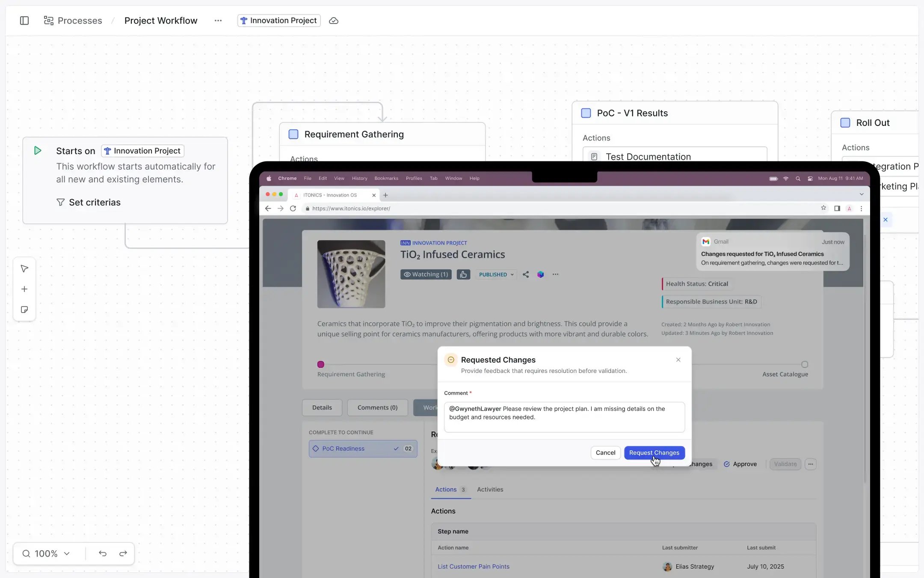The width and height of the screenshot is (924, 578).
Task: Open the ellipsis menu beside Project Workflow
Action: coord(218,21)
